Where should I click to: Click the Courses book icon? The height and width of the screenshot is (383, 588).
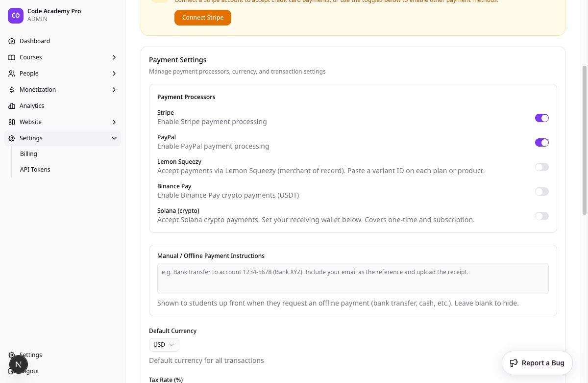click(12, 57)
